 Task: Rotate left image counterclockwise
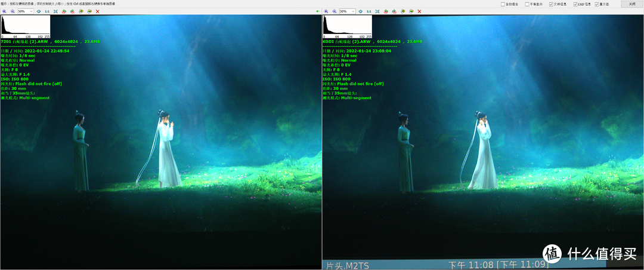64,11
